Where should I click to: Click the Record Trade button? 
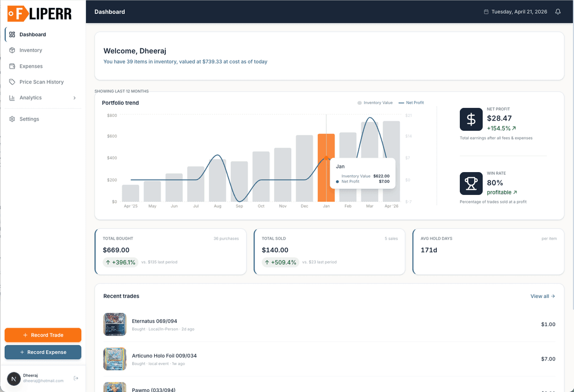pyautogui.click(x=43, y=335)
